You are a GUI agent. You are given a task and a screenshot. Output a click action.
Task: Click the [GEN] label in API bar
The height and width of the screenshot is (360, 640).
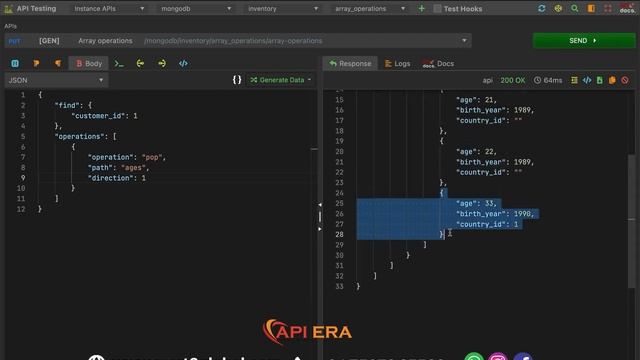pos(49,41)
